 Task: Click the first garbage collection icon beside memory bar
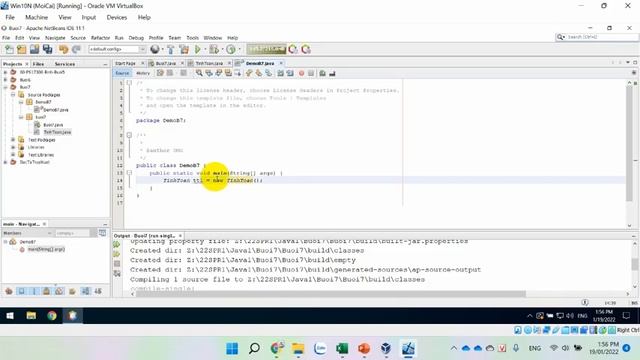(x=293, y=49)
